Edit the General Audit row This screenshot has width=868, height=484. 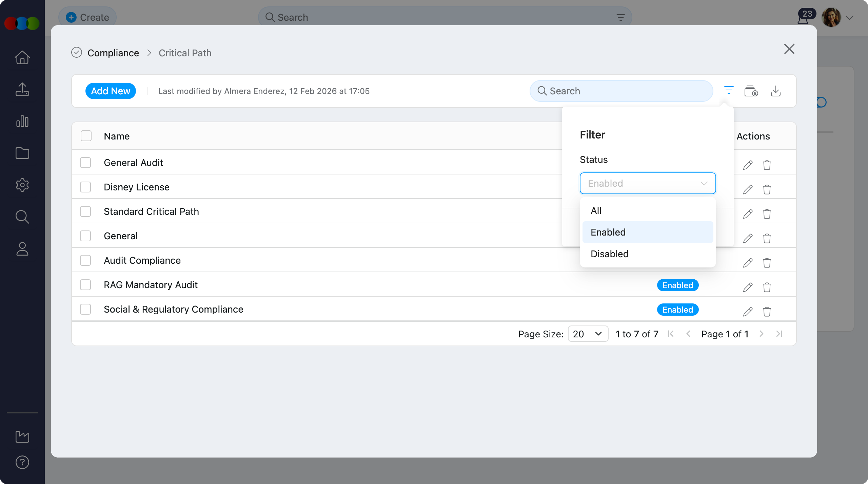coord(748,165)
